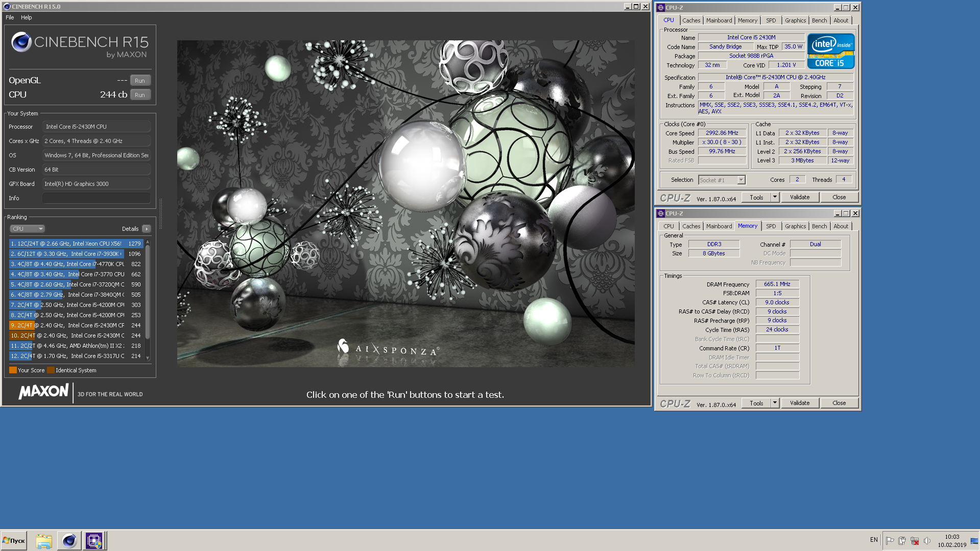The height and width of the screenshot is (551, 980).
Task: Click the ranking list scrollbar thumb
Action: 148,292
